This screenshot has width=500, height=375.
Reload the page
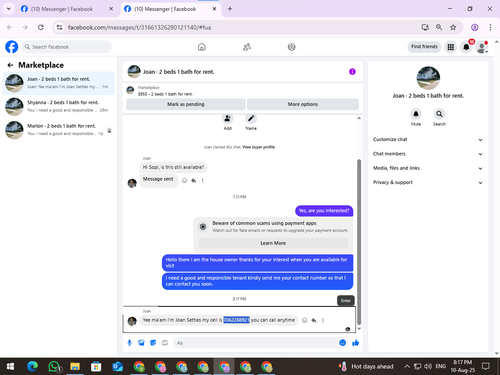(41, 27)
